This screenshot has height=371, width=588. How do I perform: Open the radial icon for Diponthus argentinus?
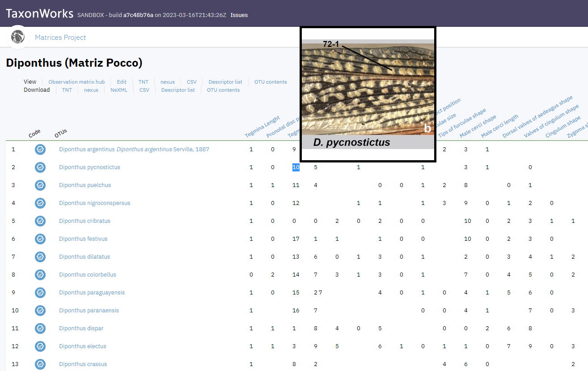pos(40,149)
